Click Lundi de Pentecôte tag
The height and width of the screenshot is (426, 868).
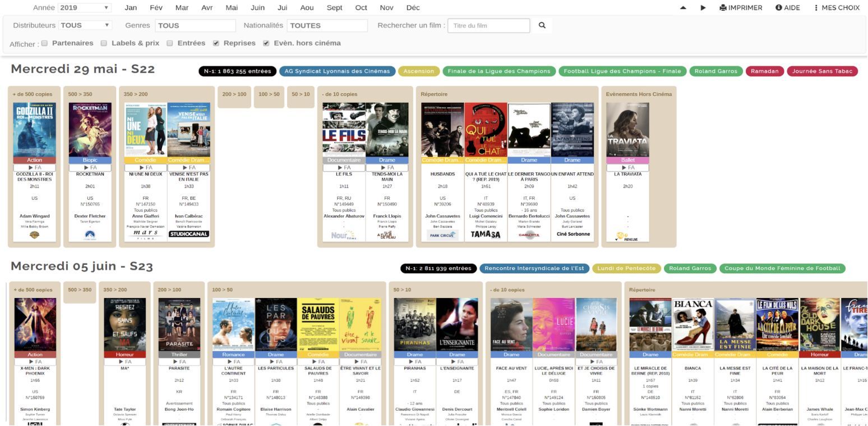[x=626, y=268]
